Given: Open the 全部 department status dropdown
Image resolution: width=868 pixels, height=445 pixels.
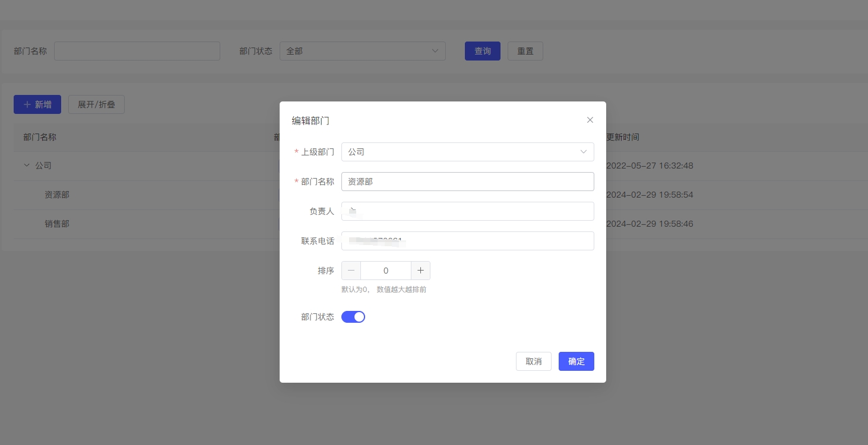Looking at the screenshot, I should 362,51.
